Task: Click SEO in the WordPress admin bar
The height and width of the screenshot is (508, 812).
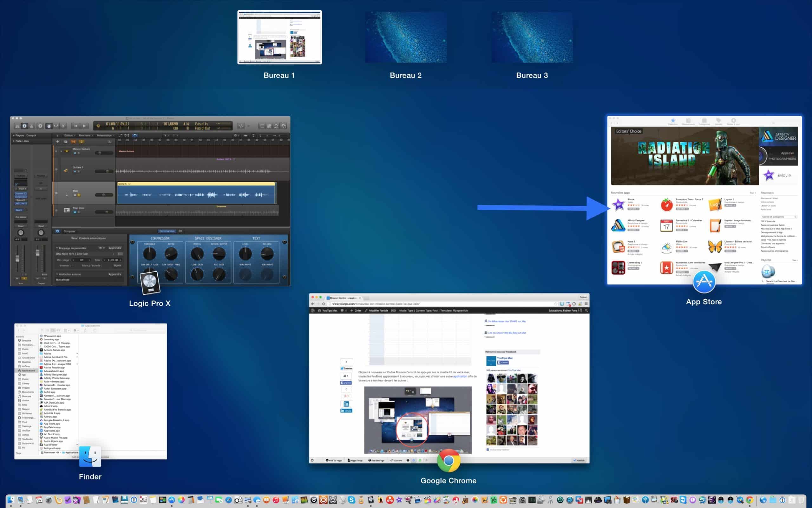Action: pyautogui.click(x=394, y=311)
